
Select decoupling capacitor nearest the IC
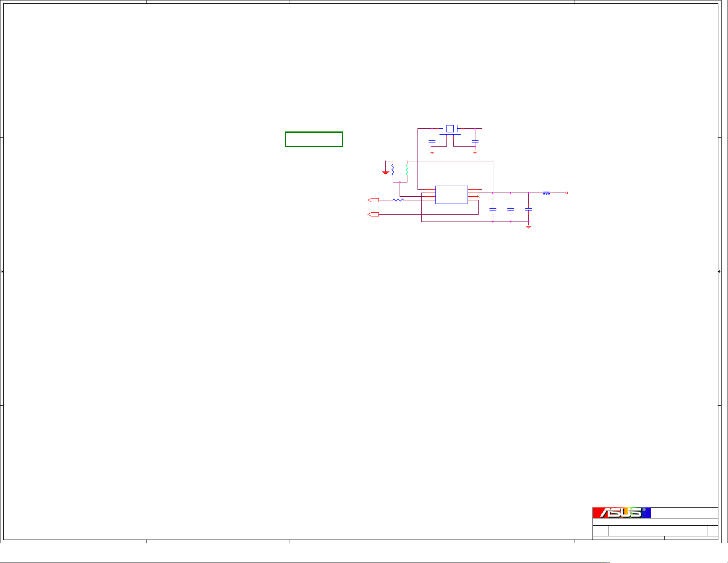493,209
